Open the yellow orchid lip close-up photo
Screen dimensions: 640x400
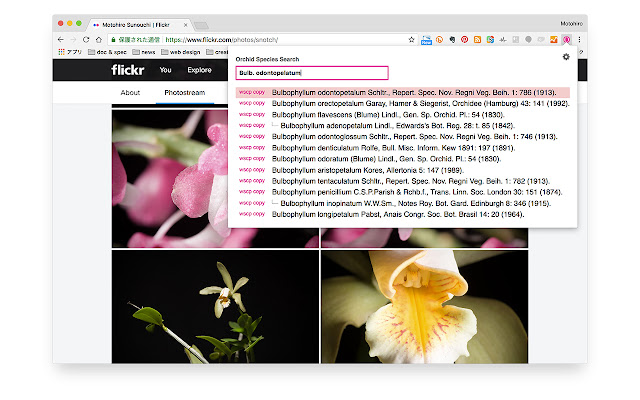pos(424,307)
